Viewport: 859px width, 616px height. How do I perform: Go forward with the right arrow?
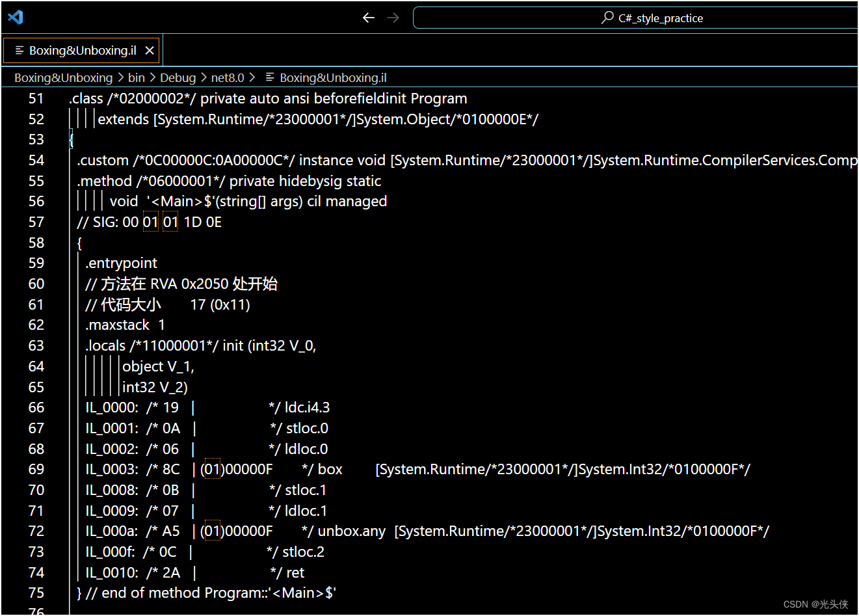click(393, 18)
